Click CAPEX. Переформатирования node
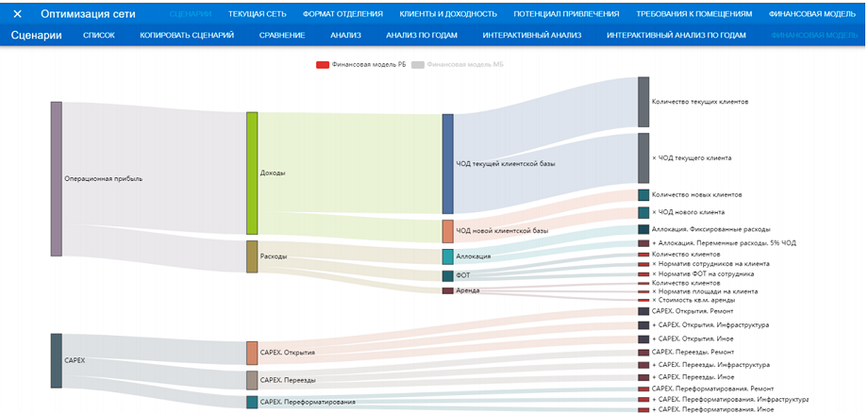868x413 pixels. pyautogui.click(x=252, y=402)
